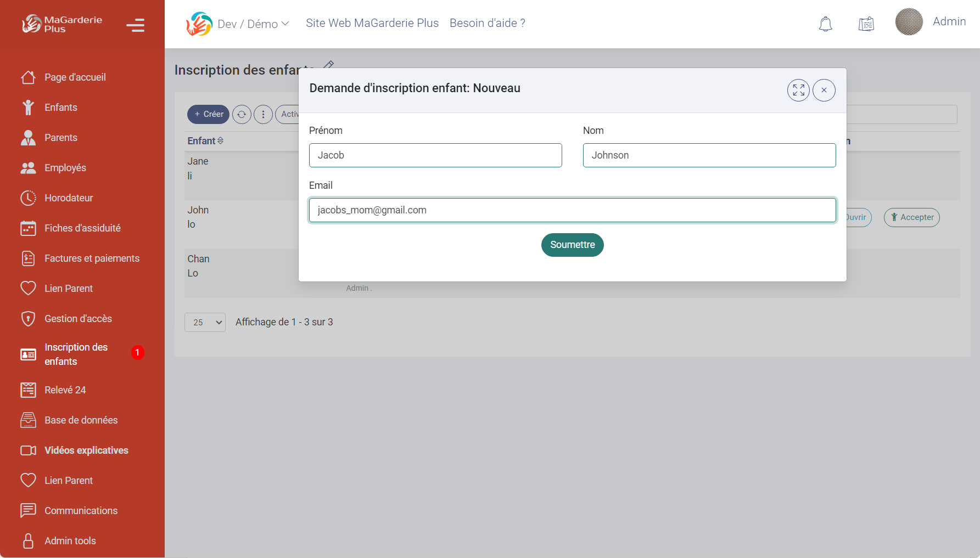Select Relevé 24 from sidebar
Screen dimensions: 980x558
(65, 390)
